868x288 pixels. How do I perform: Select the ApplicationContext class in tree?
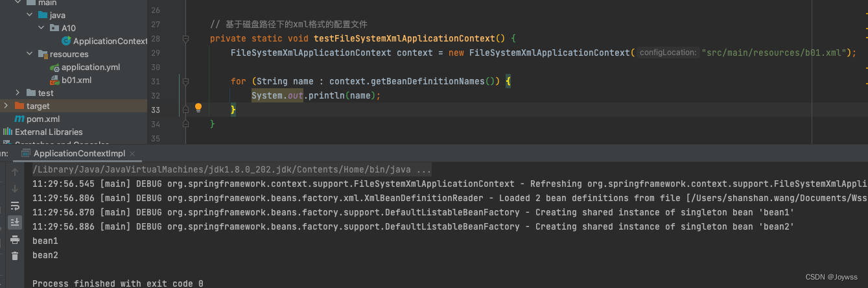coord(110,41)
